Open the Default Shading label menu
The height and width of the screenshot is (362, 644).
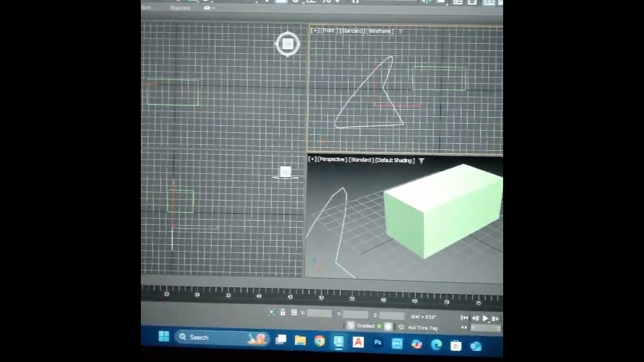click(x=395, y=160)
